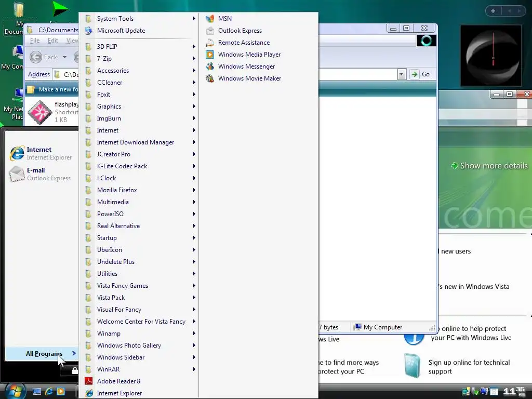Click Make a new folder task
This screenshot has width=532, height=399.
(52, 89)
